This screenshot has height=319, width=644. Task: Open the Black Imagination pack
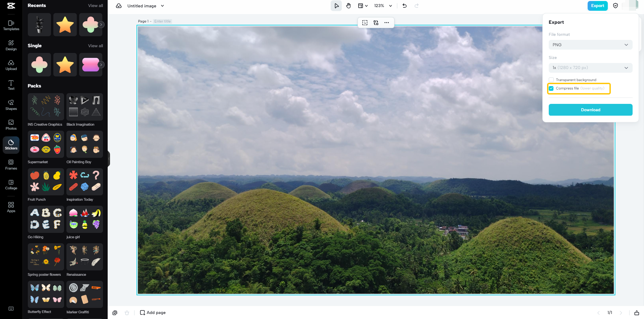click(x=85, y=107)
